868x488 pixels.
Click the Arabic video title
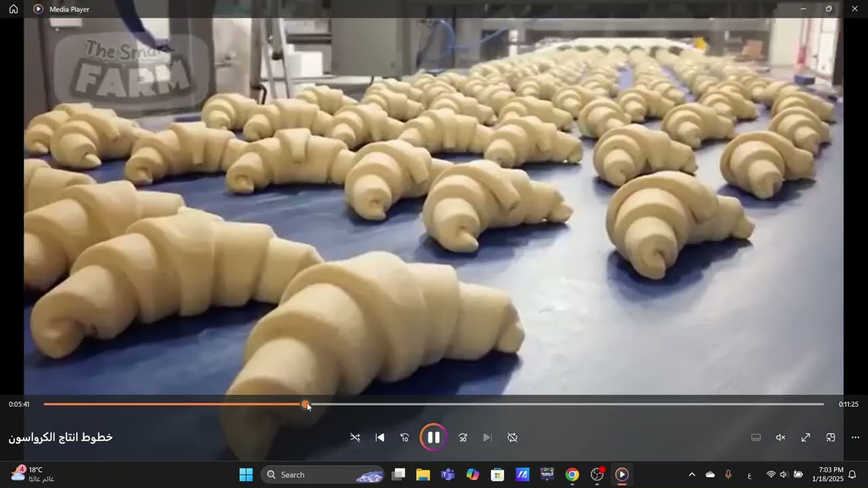point(60,437)
